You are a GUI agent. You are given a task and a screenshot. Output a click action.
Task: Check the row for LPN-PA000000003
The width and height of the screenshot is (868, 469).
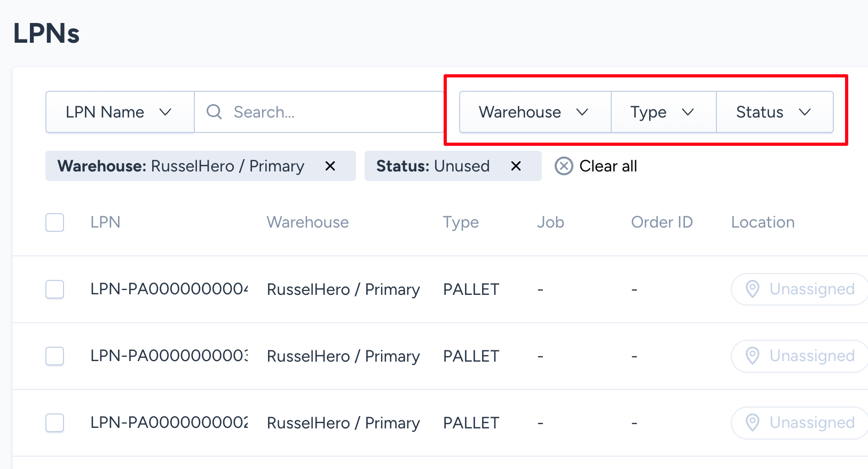pyautogui.click(x=55, y=356)
